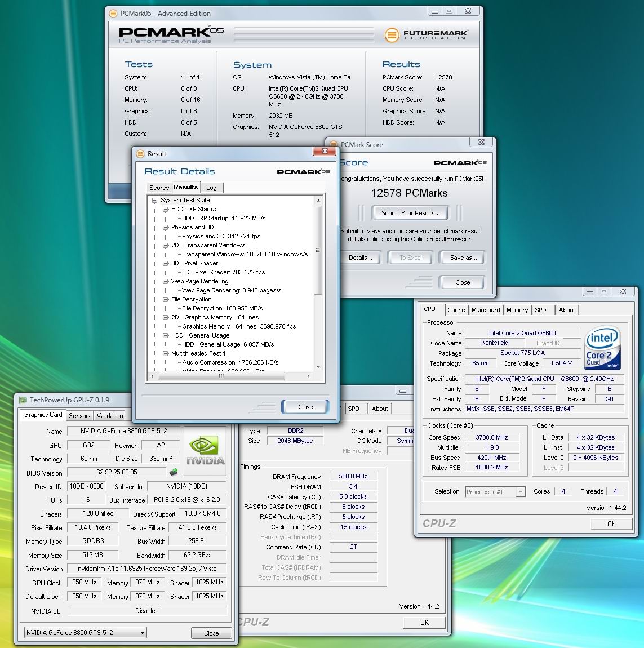
Task: Click the Intel Core 2 Quad logo in CPU-Z
Action: click(x=603, y=347)
